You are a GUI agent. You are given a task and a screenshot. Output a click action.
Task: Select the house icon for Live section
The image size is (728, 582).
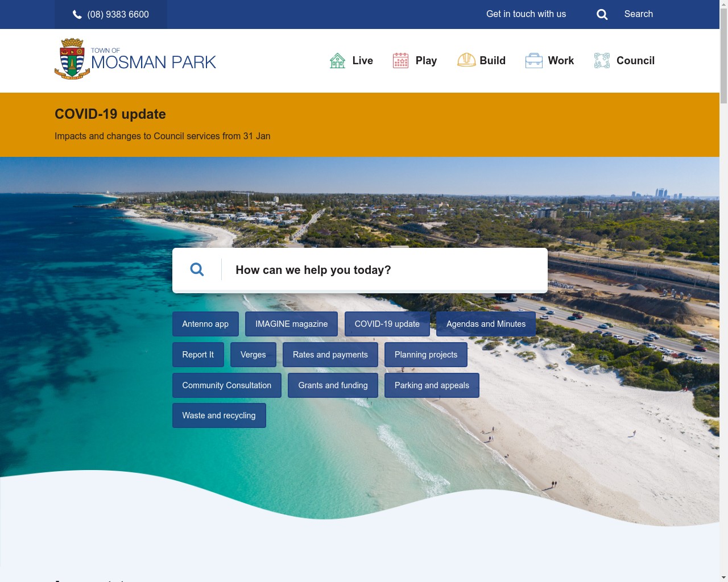click(x=337, y=60)
